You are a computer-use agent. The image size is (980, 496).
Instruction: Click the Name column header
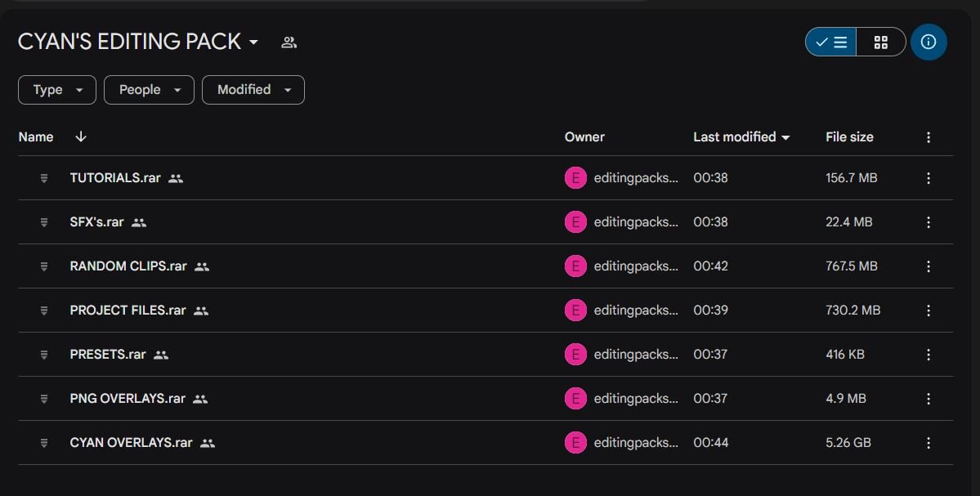[x=36, y=136]
